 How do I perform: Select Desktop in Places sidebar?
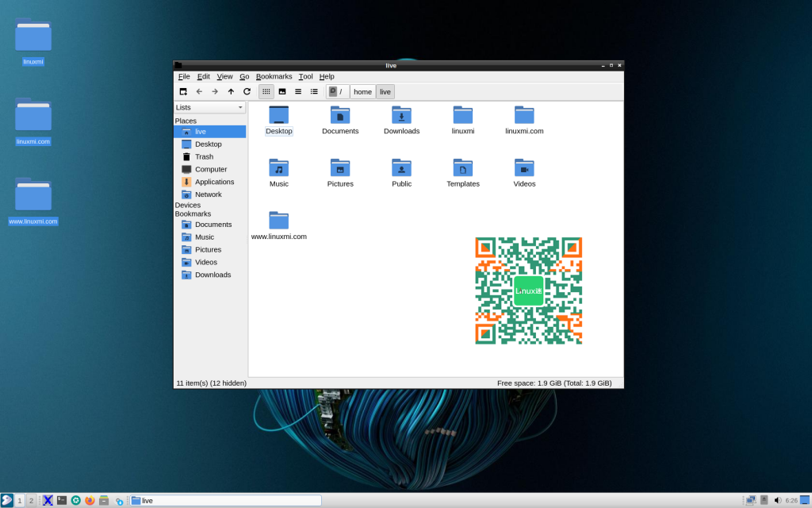pos(209,144)
